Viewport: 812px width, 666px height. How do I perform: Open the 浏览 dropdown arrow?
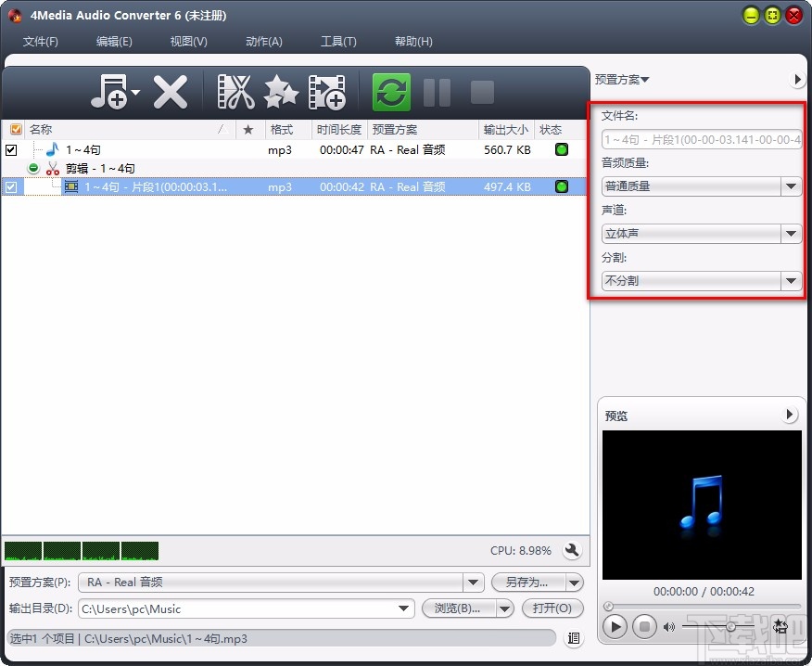(x=505, y=609)
